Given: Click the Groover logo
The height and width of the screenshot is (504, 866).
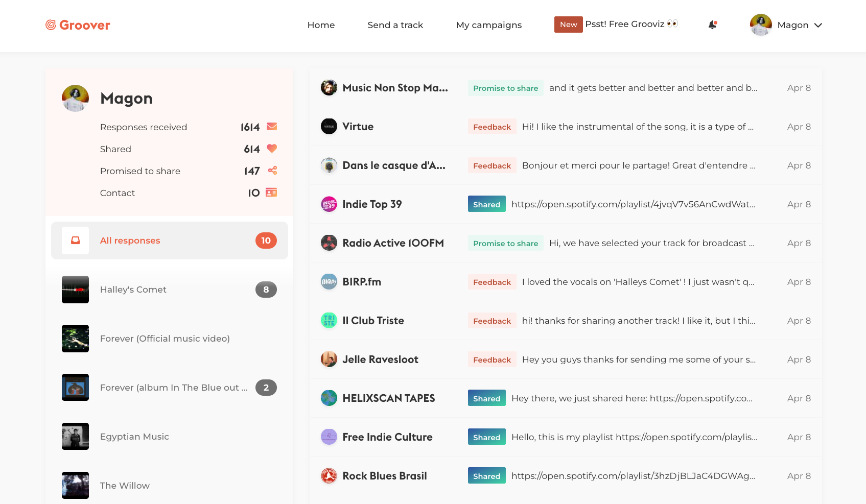Looking at the screenshot, I should 78,25.
